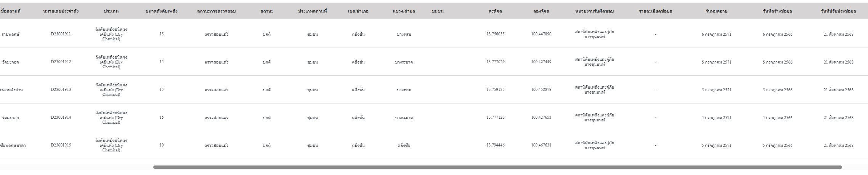Select the หน่วยงานรับผิดชอบ column header
This screenshot has width=868, height=175.
pos(595,11)
